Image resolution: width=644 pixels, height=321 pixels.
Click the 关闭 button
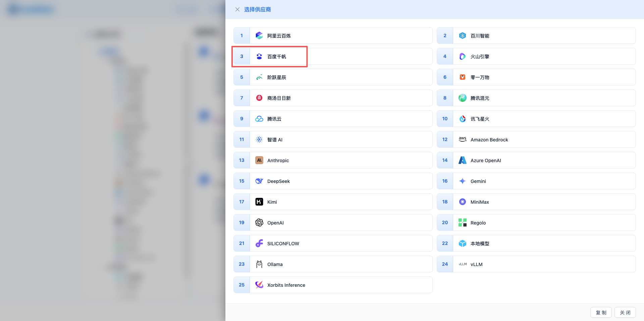tap(625, 312)
